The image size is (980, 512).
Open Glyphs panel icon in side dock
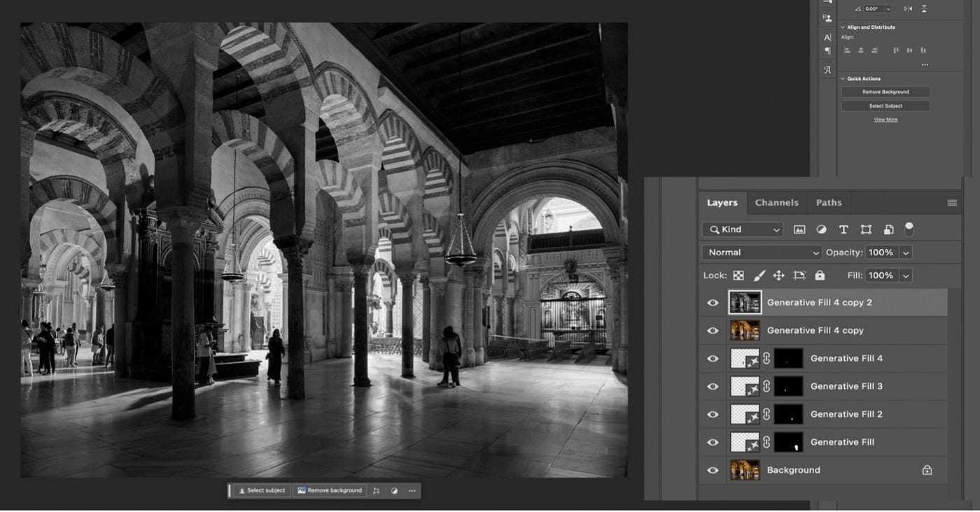827,70
